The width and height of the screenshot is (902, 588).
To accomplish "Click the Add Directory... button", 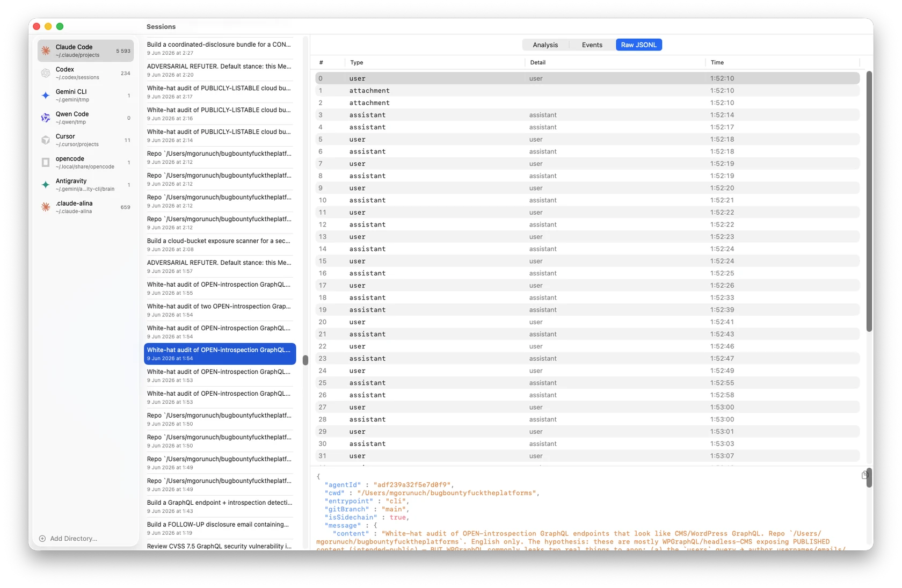I will point(68,539).
